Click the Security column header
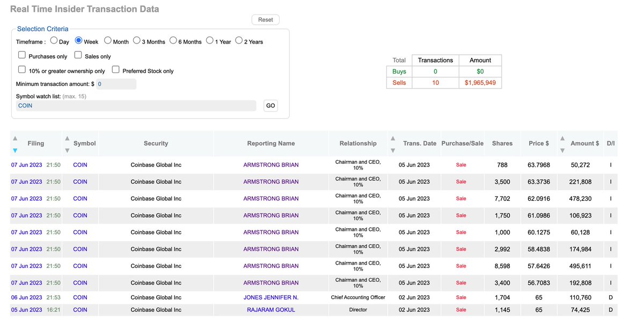Screen dimensions: 644x328 156,143
